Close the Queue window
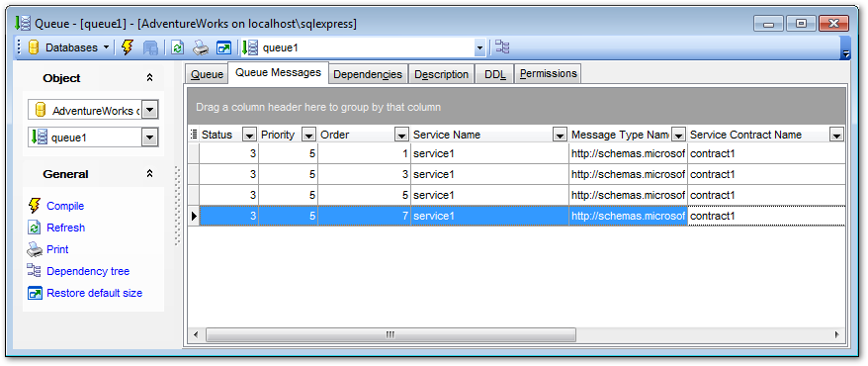868x366 pixels. tap(834, 25)
